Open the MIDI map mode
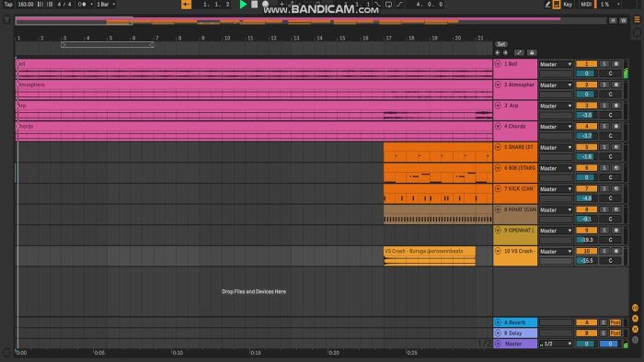 click(x=586, y=5)
